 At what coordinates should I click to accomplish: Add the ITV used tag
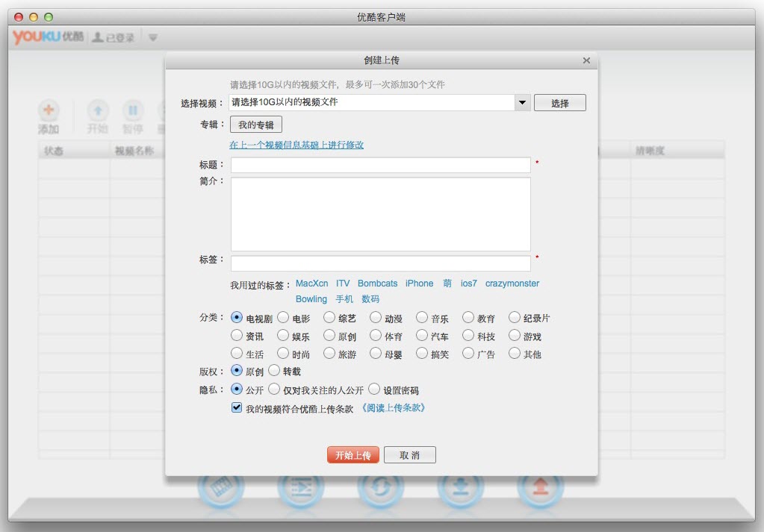pos(343,284)
